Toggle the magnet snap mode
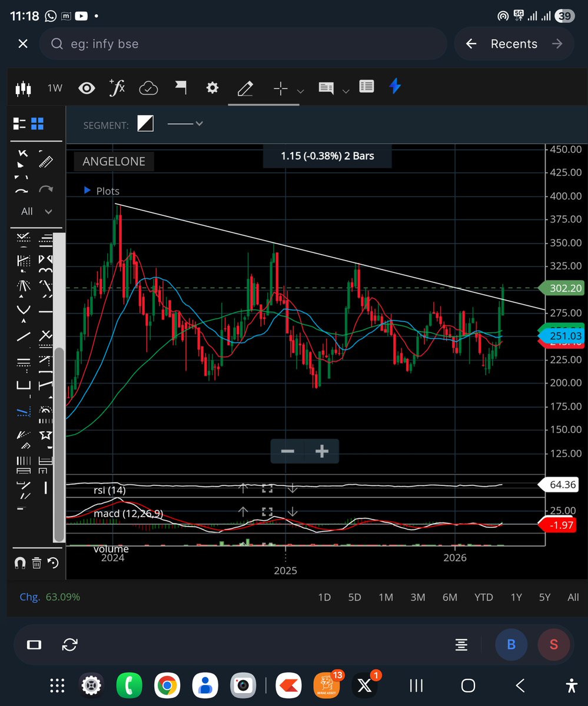 pos(19,563)
